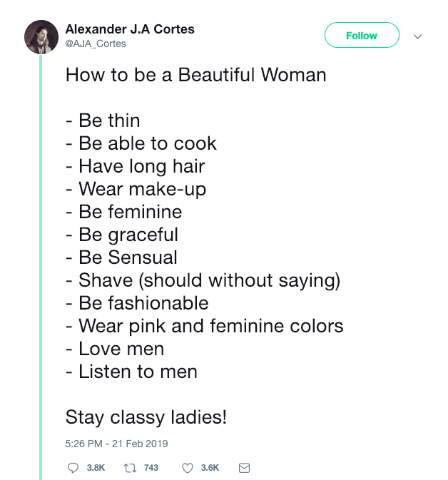Open Alexander J.A Cortes display name link
The height and width of the screenshot is (480, 448).
click(130, 29)
